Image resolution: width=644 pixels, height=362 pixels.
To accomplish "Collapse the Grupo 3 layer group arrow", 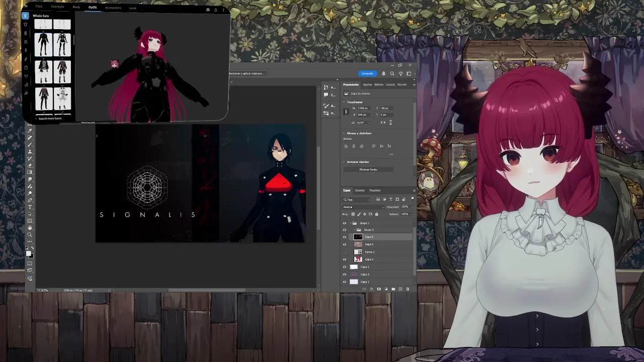I will [x=355, y=230].
